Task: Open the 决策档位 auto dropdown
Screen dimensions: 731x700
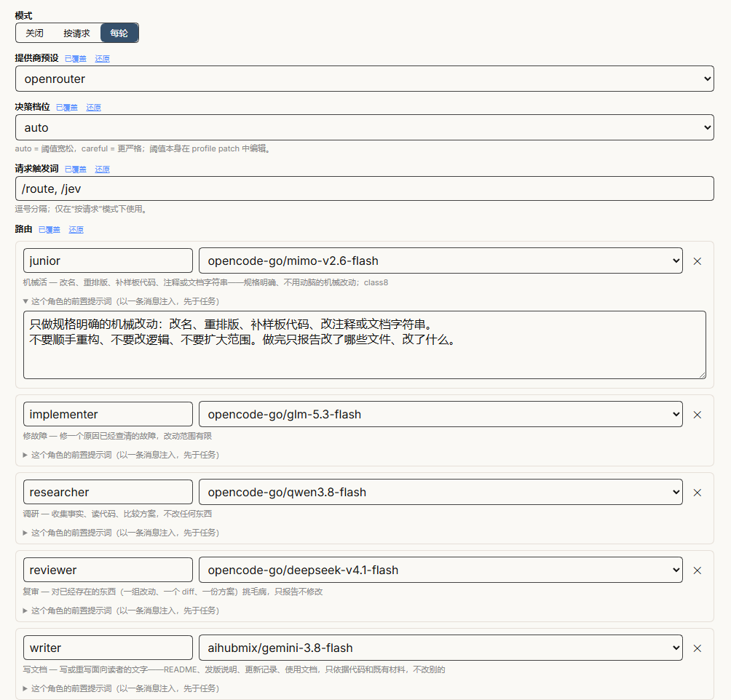Action: 365,127
